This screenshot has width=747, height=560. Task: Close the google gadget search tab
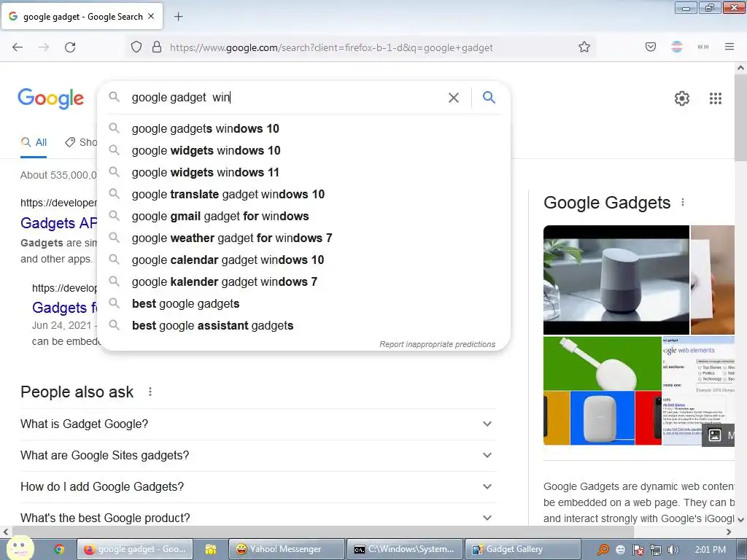pos(151,16)
